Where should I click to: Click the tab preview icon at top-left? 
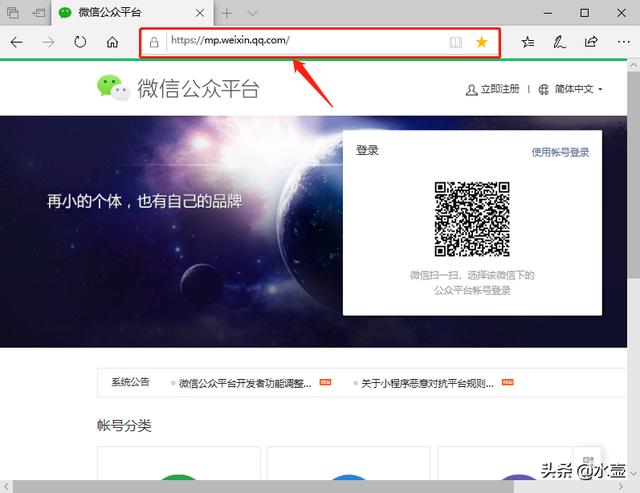pos(13,13)
